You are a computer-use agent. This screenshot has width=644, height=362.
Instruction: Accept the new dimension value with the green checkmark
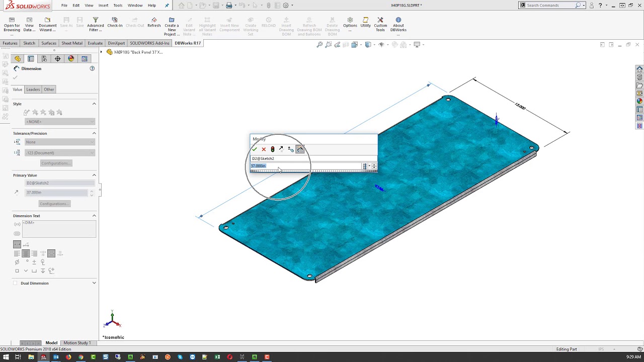pos(255,149)
